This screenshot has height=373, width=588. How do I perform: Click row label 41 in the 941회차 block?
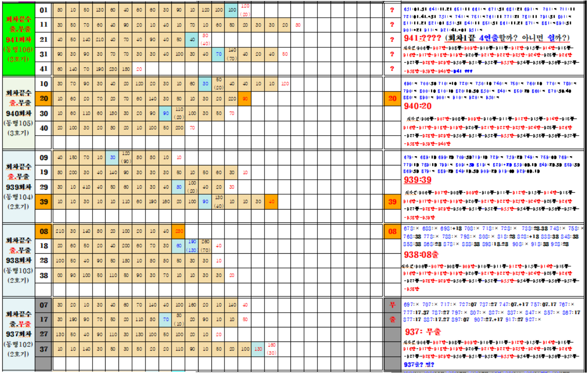tap(44, 69)
